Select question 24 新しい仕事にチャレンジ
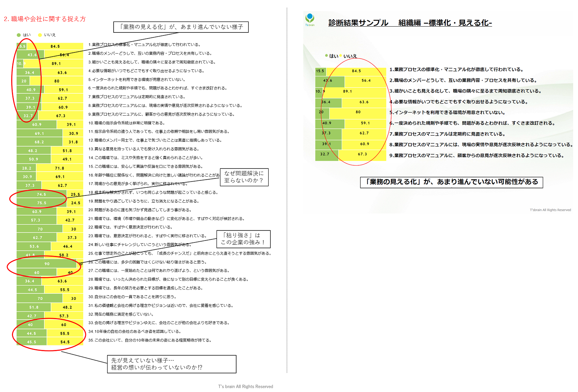 point(139,244)
